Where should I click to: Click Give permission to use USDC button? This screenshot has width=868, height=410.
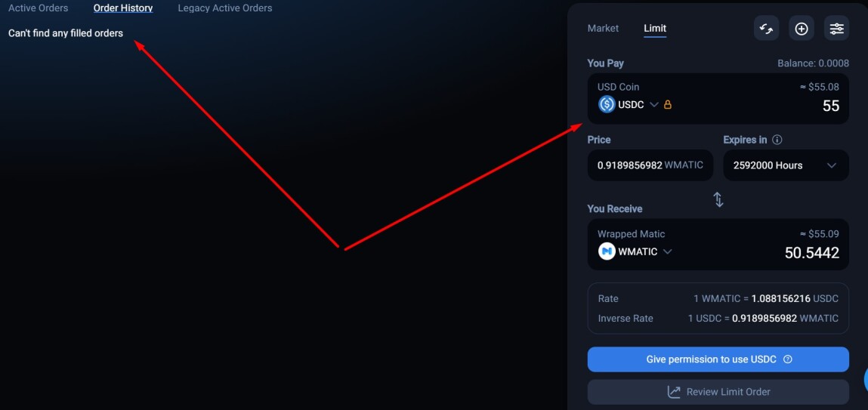tap(718, 359)
